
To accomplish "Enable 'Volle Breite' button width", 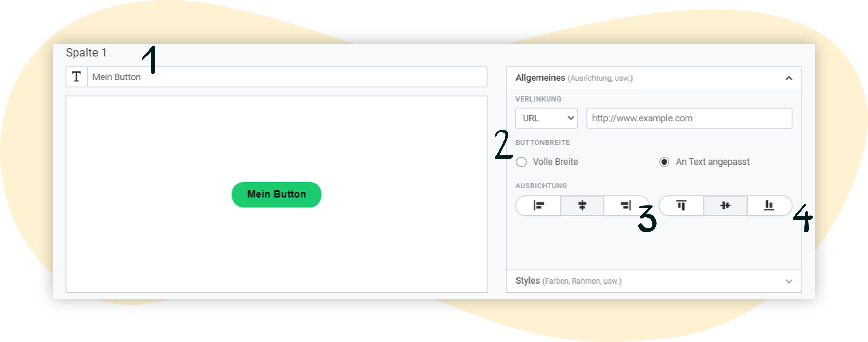I will click(x=522, y=162).
